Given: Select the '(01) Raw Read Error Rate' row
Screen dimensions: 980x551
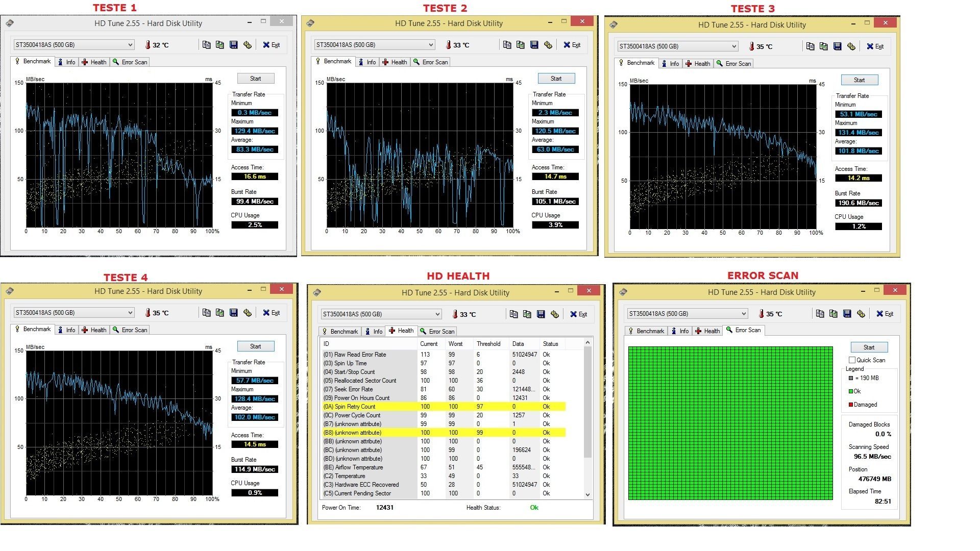Looking at the screenshot, I should click(443, 355).
